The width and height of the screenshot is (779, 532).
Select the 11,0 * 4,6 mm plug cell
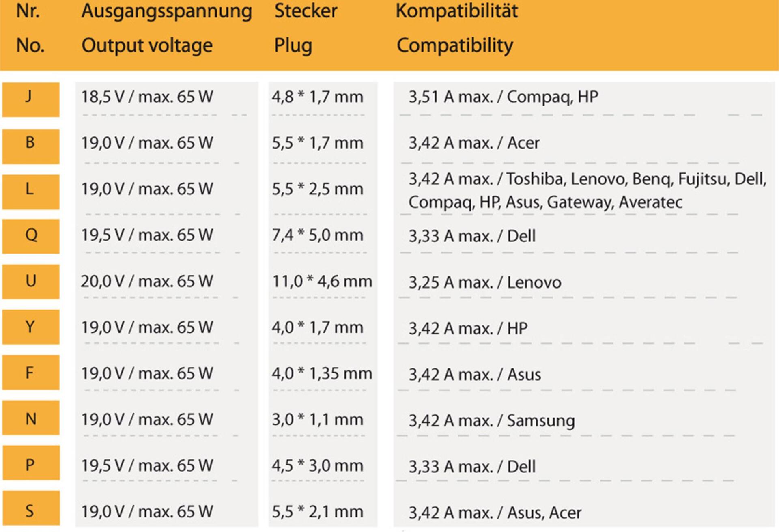coord(322,281)
